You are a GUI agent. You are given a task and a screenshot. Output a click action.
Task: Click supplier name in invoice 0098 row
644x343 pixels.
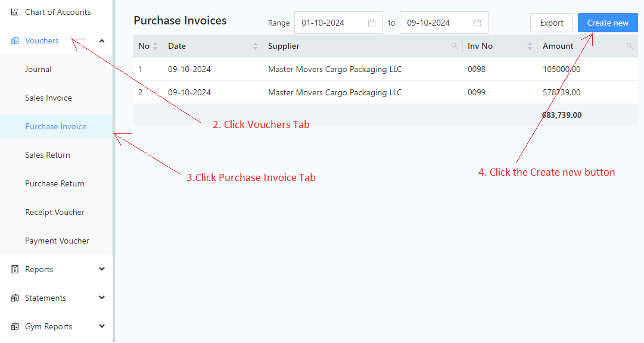click(335, 69)
